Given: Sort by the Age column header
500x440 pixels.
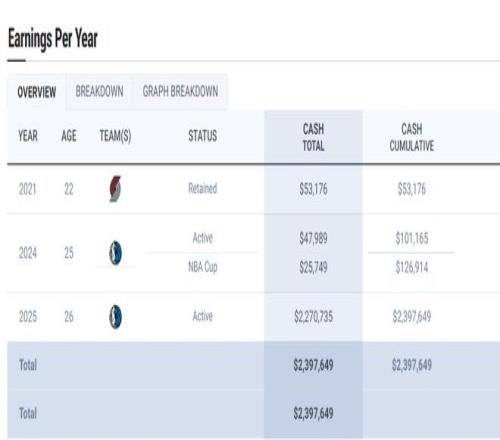Looking at the screenshot, I should click(69, 136).
